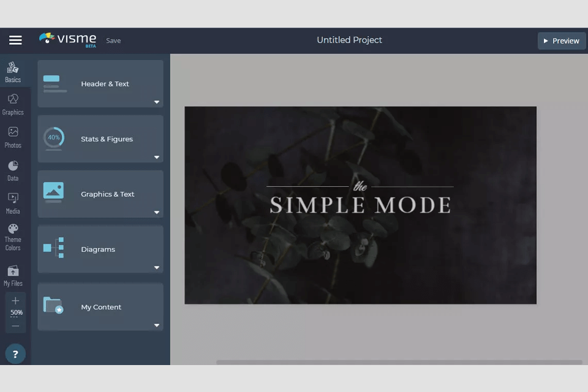Expand the Graphics & Text dropdown arrow
588x392 pixels.
click(157, 213)
